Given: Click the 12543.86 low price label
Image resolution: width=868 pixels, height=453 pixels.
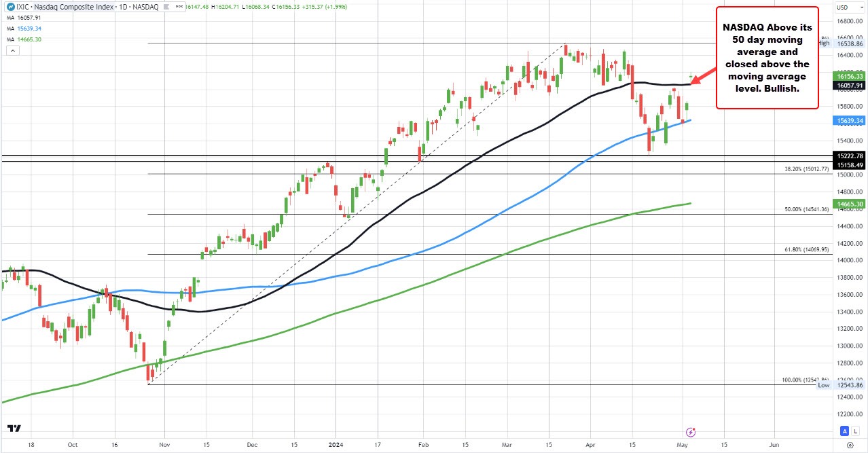Looking at the screenshot, I should tap(850, 385).
